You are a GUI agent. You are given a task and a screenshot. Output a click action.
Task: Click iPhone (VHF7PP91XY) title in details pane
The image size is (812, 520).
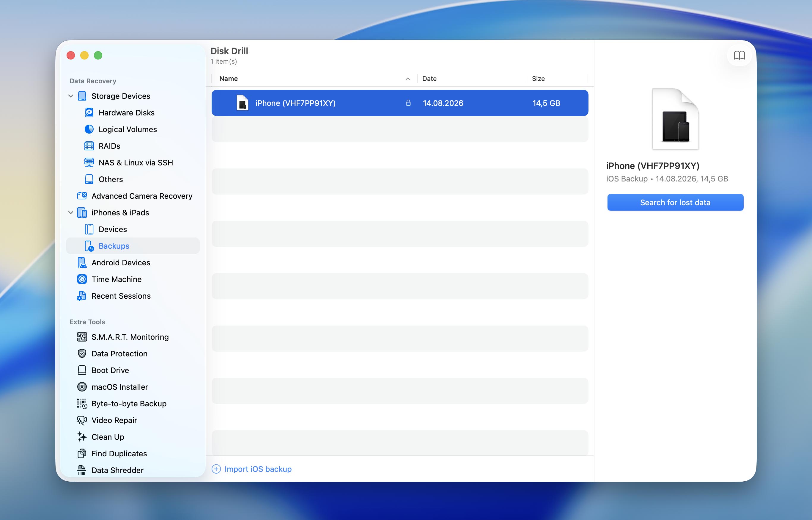tap(652, 165)
